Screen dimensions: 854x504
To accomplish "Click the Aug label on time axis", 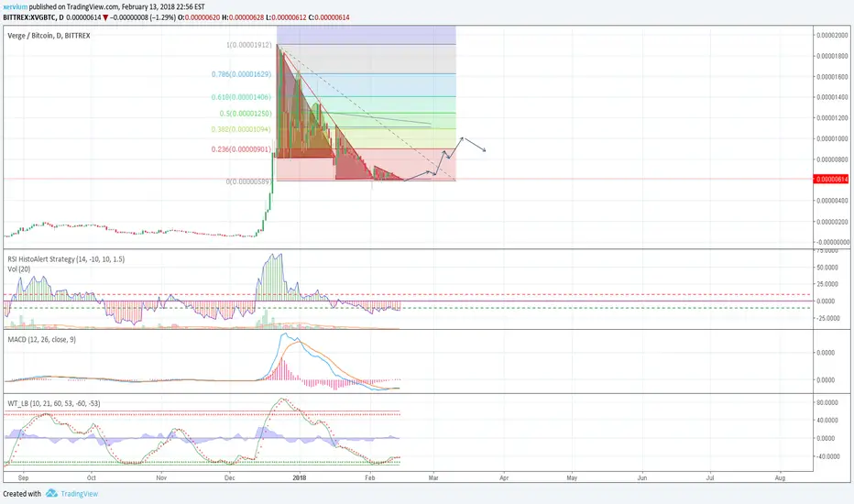I will pos(780,477).
